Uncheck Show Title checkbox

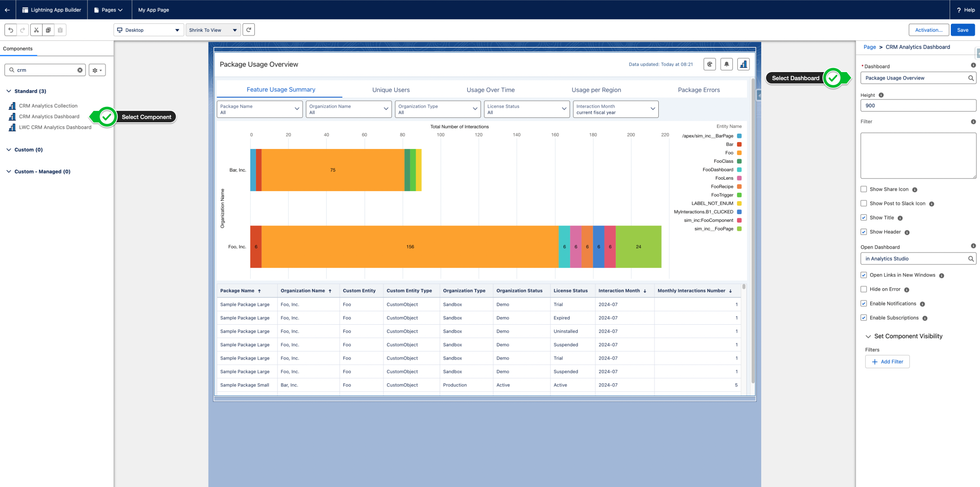pyautogui.click(x=864, y=218)
